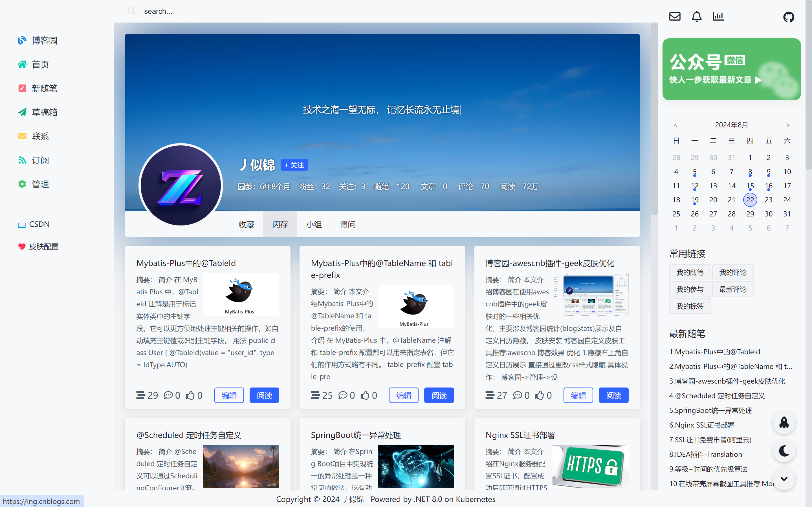Go to next month in calendar

click(x=788, y=125)
